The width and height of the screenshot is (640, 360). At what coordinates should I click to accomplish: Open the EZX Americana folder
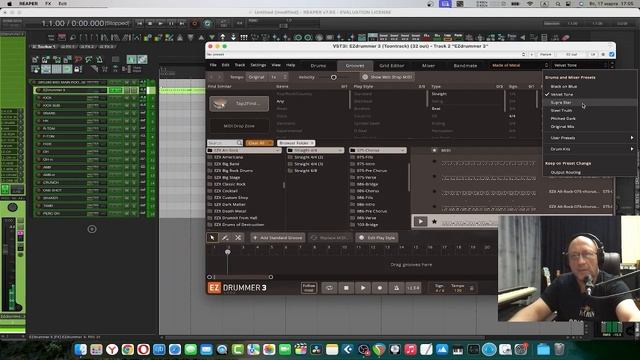tap(229, 157)
